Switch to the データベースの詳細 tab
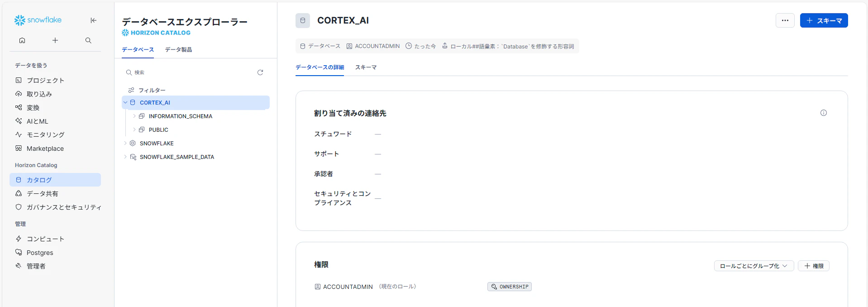 coord(320,67)
